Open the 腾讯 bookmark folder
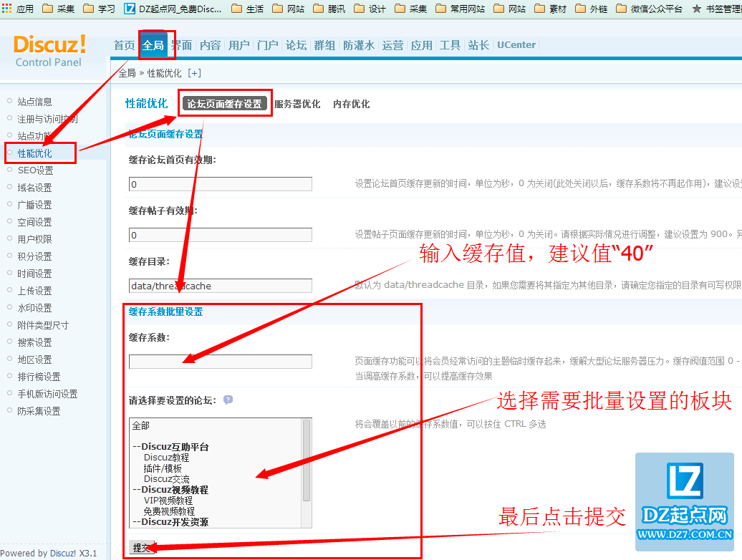 tap(329, 9)
